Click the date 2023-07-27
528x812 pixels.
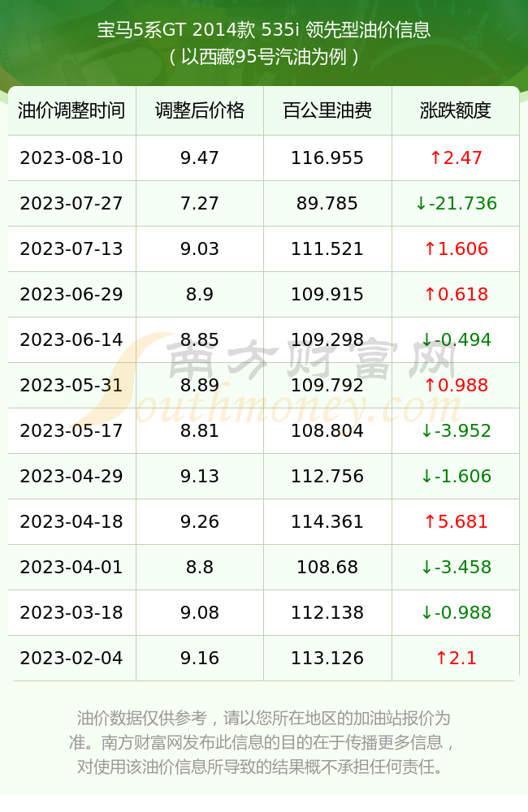[x=71, y=204]
